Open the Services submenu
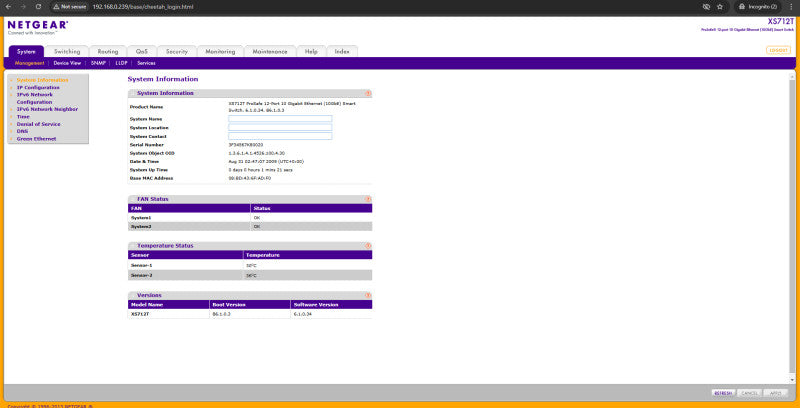The image size is (800, 408). pos(146,63)
